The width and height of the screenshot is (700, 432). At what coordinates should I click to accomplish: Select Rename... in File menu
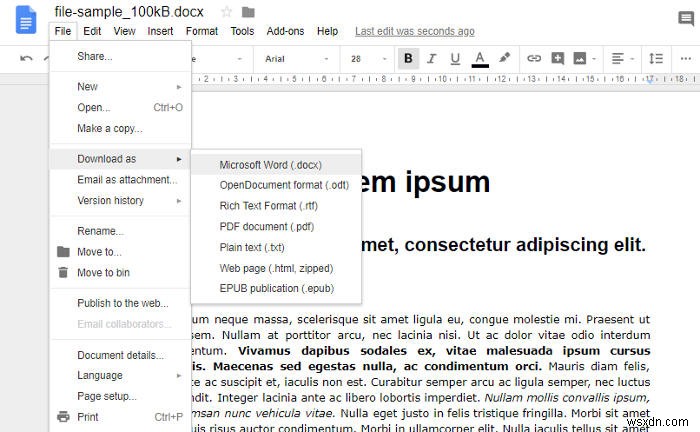(120, 231)
